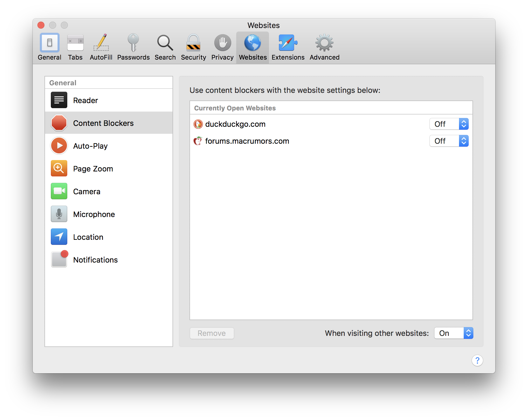
Task: Select the duckduckgo.com row text
Action: 235,124
